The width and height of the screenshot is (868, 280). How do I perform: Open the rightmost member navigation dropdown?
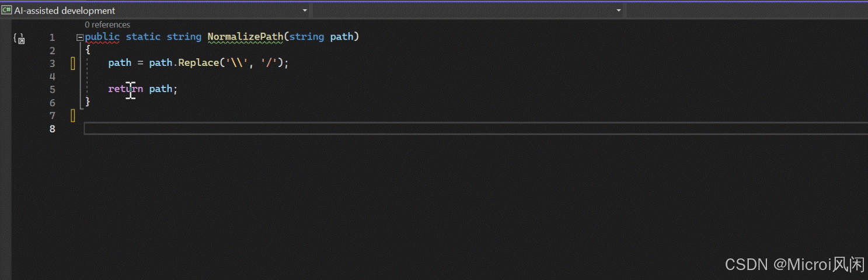point(747,10)
